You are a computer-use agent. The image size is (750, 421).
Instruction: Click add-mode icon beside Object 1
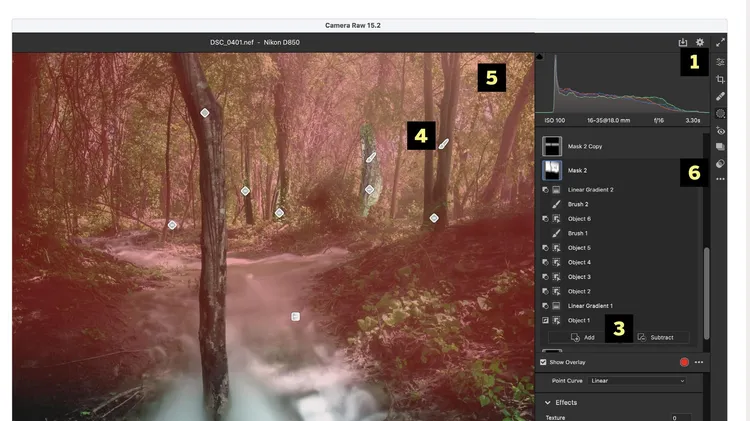[x=545, y=321]
